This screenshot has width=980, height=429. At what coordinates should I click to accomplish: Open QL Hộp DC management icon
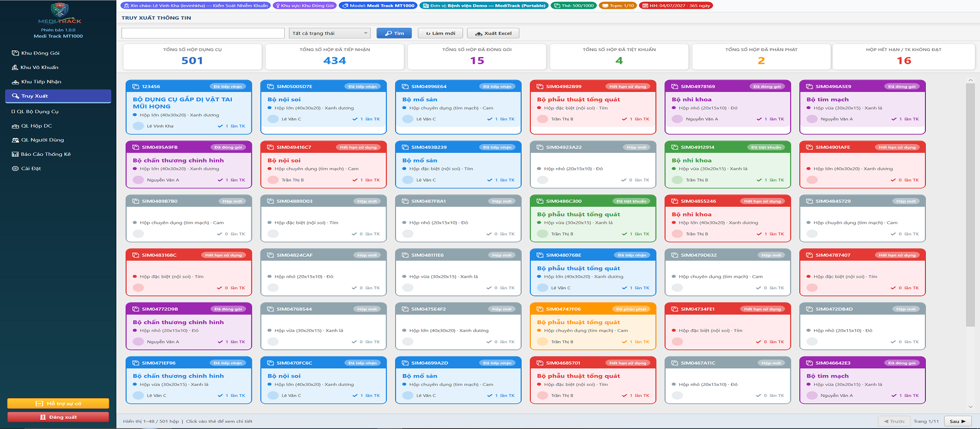click(x=15, y=126)
